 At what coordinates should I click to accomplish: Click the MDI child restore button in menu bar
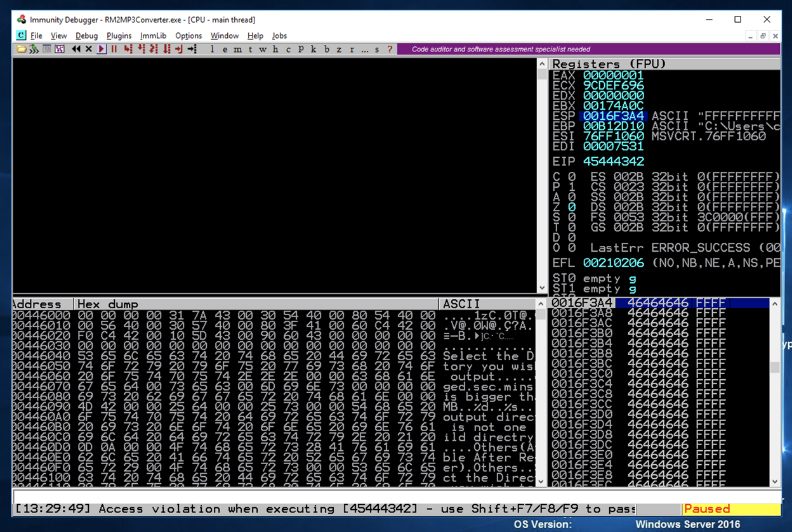[x=763, y=36]
